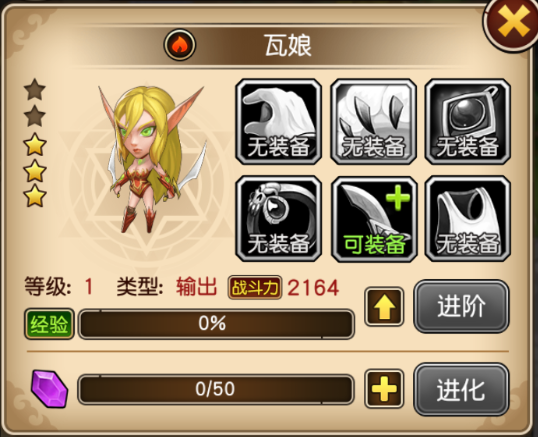538x437 pixels.
Task: Equip the dagger marked 可装备
Action: [373, 219]
